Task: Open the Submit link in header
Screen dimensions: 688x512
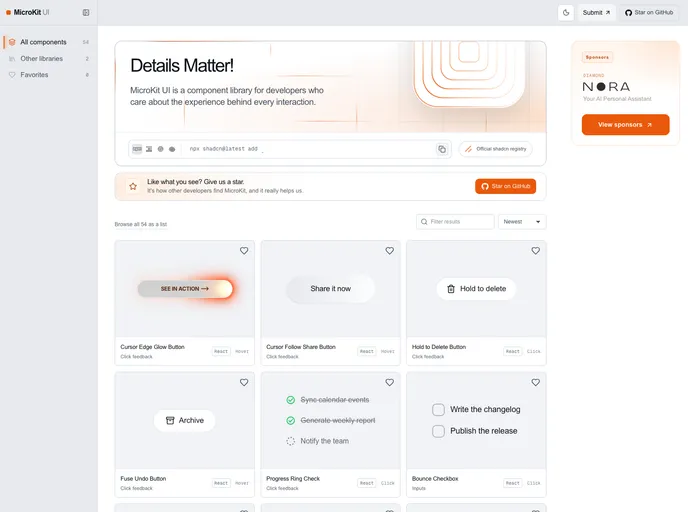Action: click(x=596, y=13)
